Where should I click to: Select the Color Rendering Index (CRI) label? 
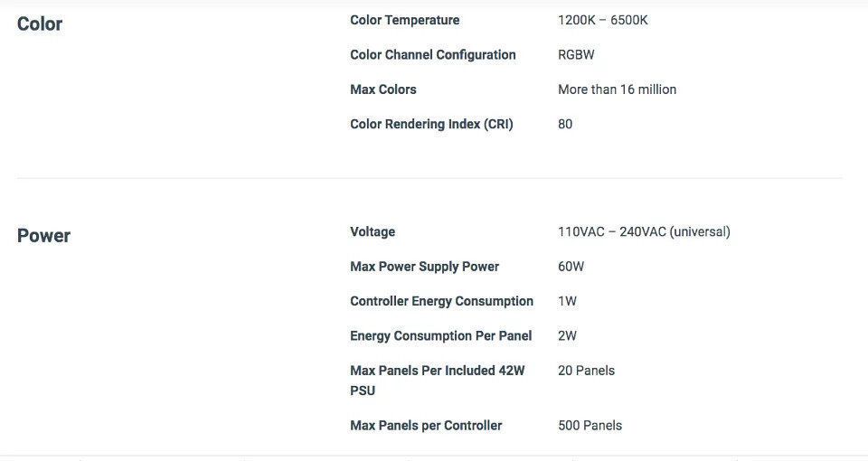[431, 124]
